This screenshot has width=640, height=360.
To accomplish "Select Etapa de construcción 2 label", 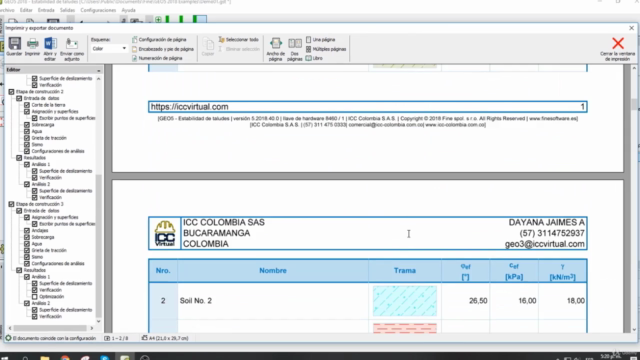I will pyautogui.click(x=40, y=92).
